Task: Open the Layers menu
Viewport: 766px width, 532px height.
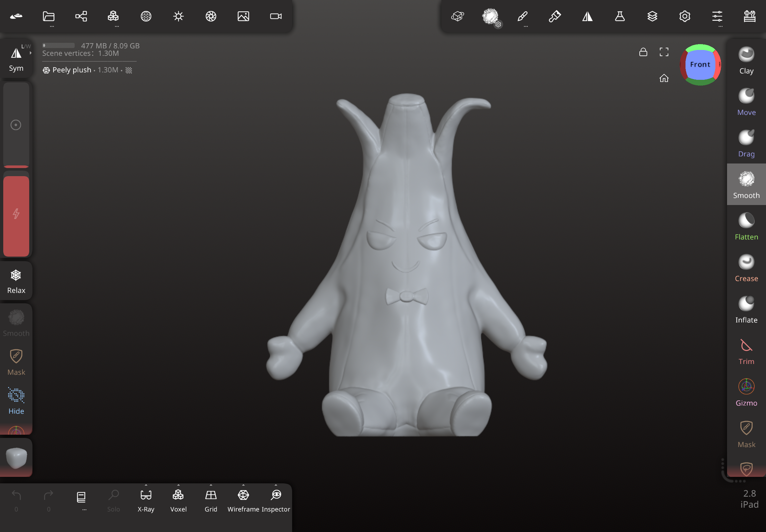Action: click(x=652, y=16)
